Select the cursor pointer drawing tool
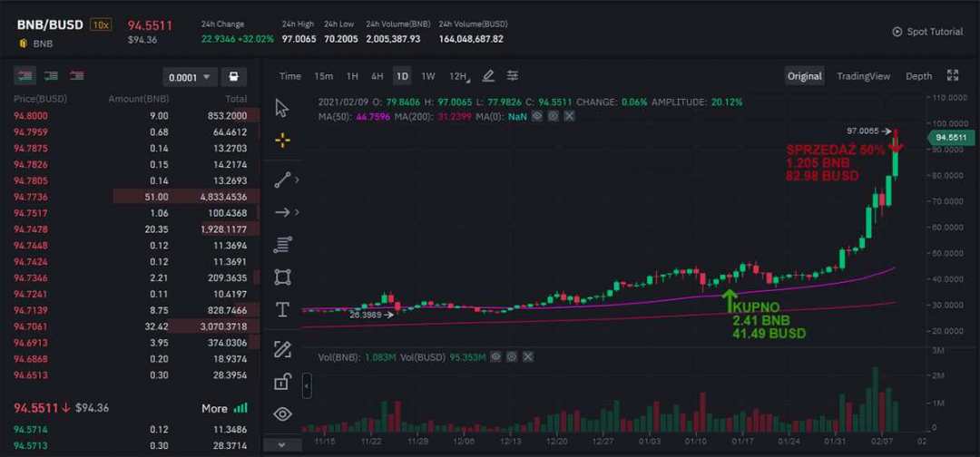Screen dimensions: 980x457 pos(281,108)
